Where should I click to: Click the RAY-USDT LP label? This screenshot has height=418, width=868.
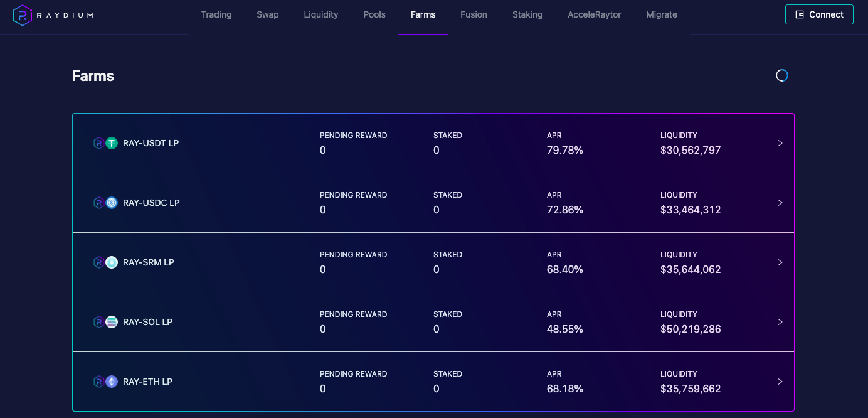point(151,143)
